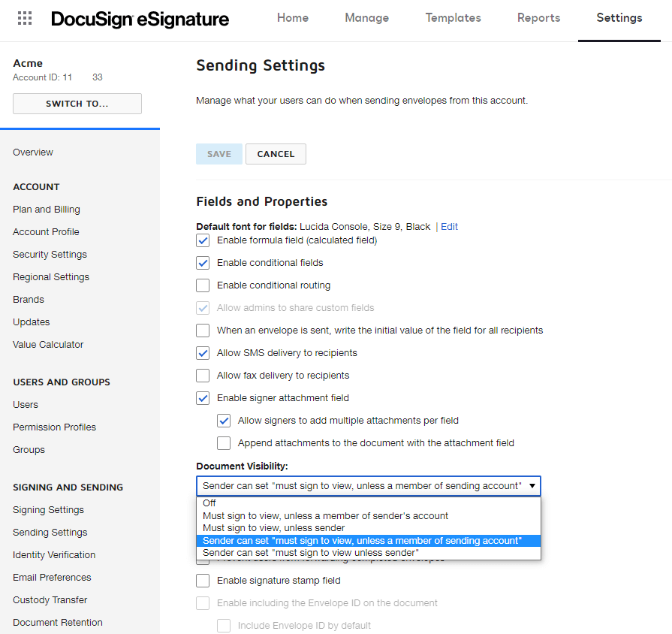672x634 pixels.
Task: Go to Identity Verification settings
Action: coord(54,554)
